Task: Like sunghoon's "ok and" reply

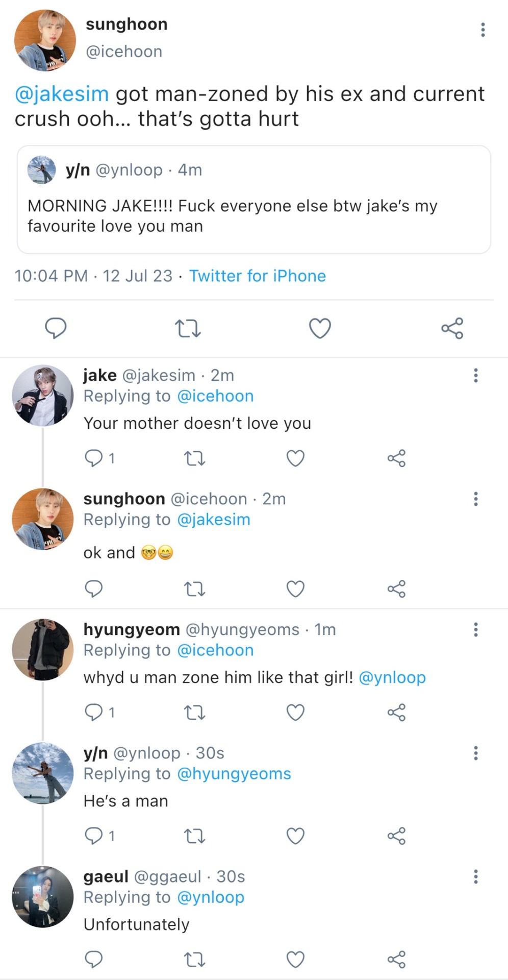Action: tap(295, 589)
